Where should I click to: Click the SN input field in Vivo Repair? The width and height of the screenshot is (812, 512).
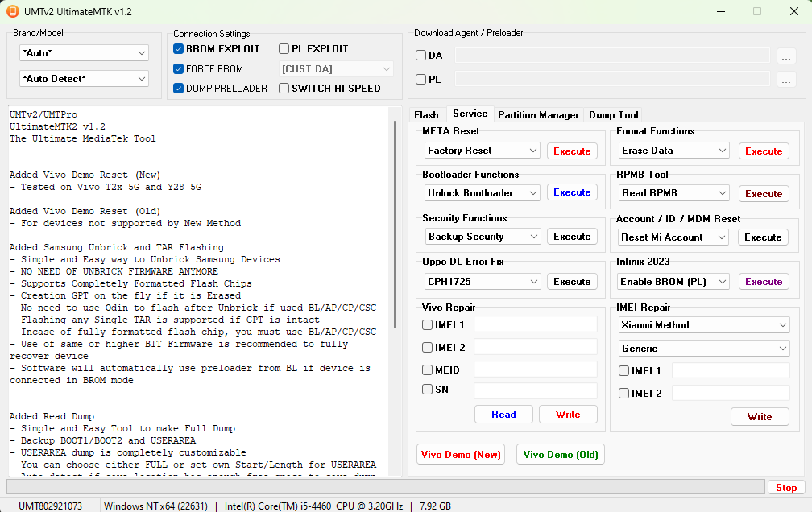tap(535, 389)
